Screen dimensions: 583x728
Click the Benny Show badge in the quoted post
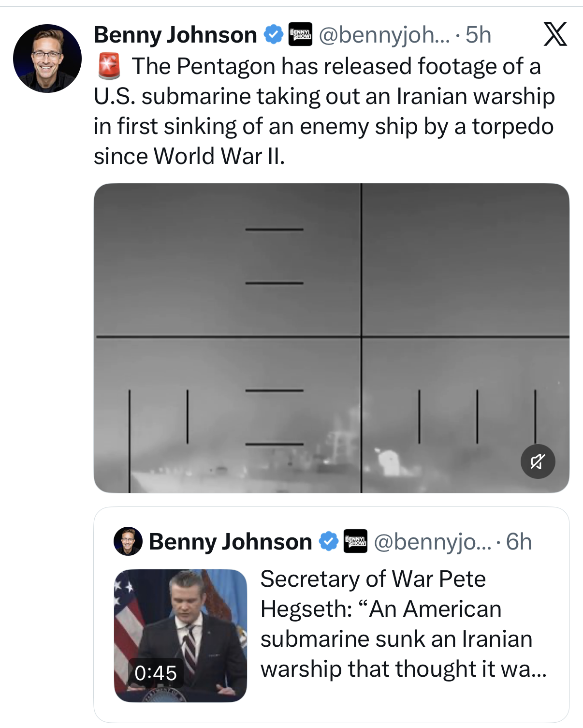(x=355, y=541)
